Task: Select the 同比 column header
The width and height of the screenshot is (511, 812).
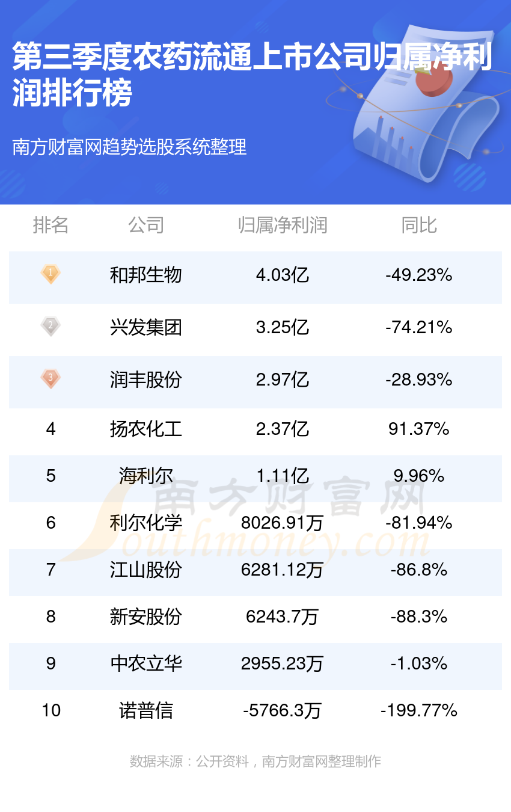Action: tap(419, 226)
